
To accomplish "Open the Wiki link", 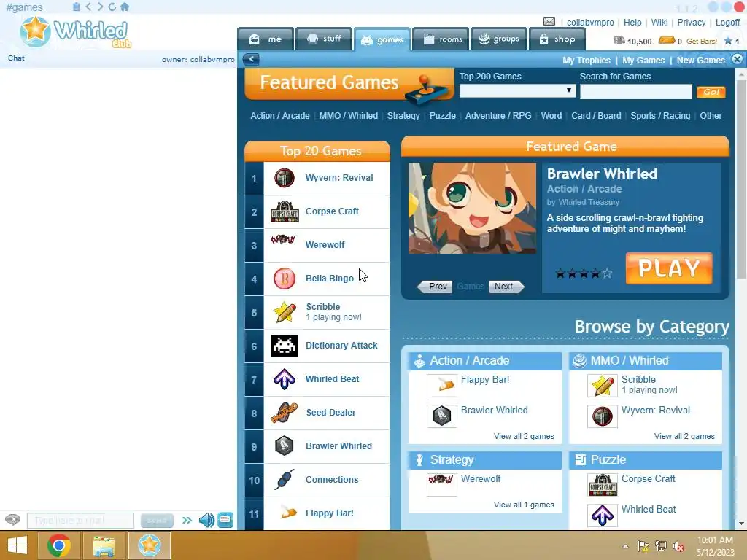I will 659,23.
